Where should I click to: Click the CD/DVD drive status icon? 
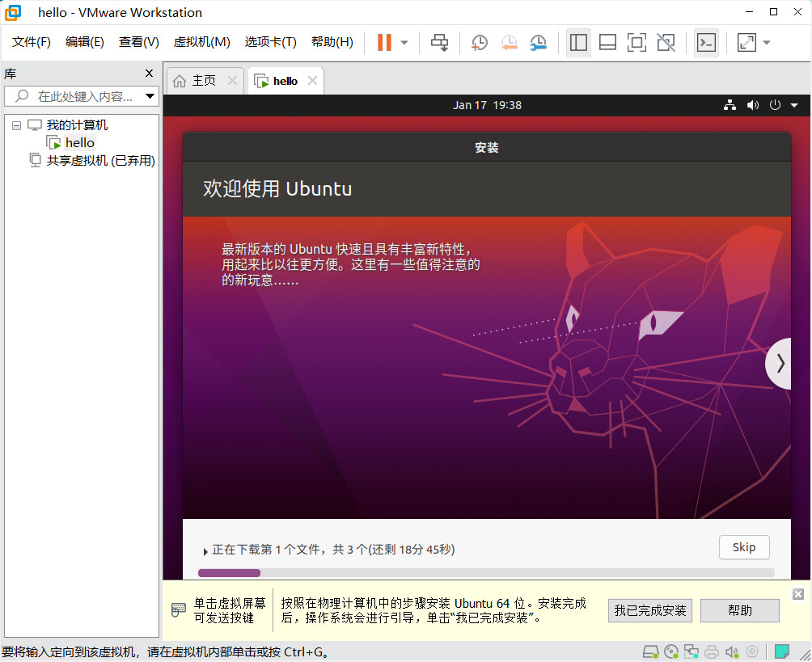pos(671,651)
